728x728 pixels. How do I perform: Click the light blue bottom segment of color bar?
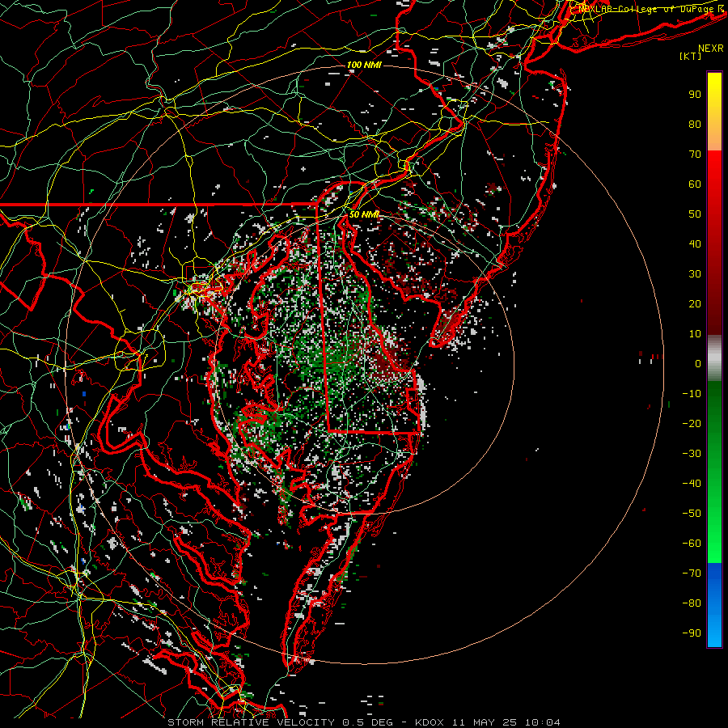(714, 632)
